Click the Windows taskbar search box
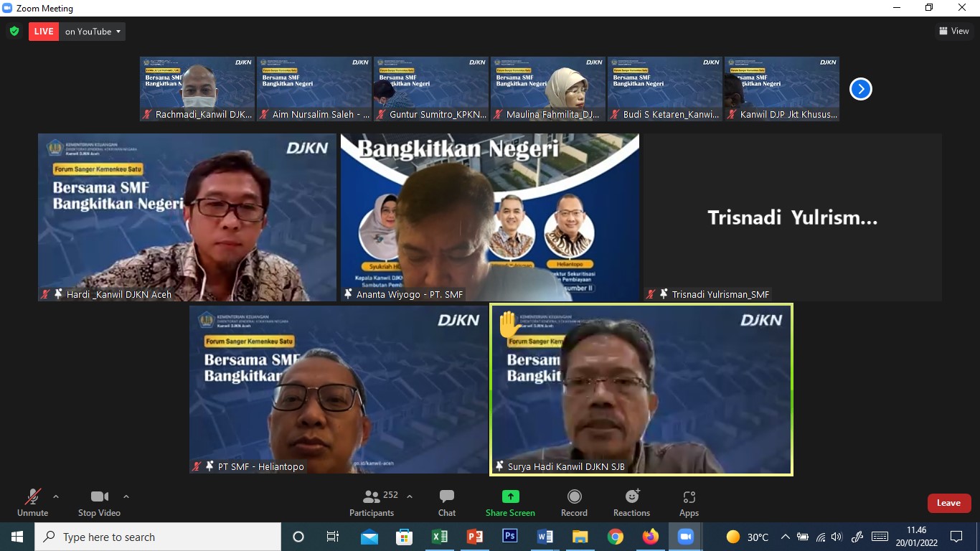 click(158, 537)
